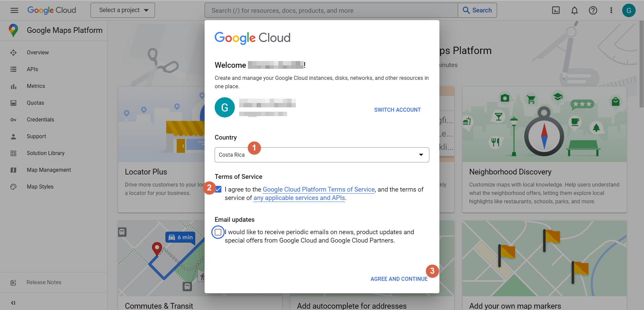Open the main navigation hamburger menu
644x310 pixels.
[14, 10]
